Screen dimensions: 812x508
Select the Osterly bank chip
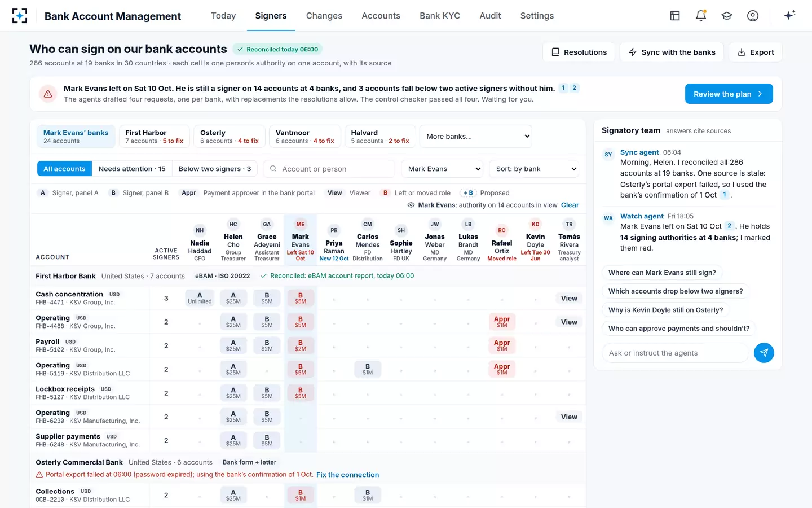(x=230, y=137)
